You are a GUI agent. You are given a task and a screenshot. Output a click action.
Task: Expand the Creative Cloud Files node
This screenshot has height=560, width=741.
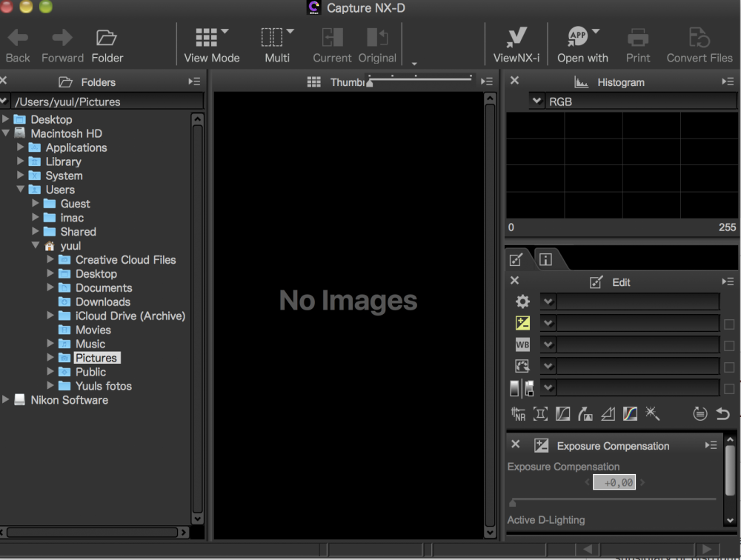pos(50,259)
